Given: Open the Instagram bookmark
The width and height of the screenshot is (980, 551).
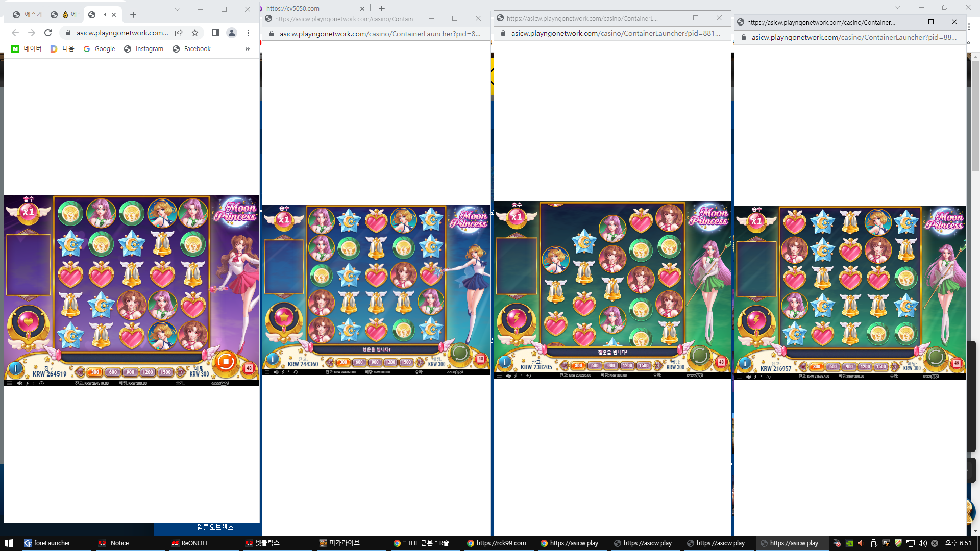Looking at the screenshot, I should pyautogui.click(x=143, y=49).
